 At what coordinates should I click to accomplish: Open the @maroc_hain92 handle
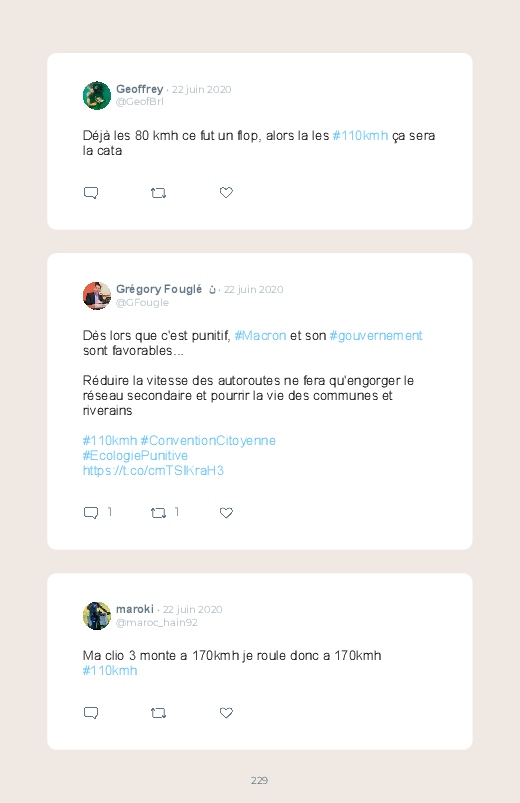click(157, 623)
